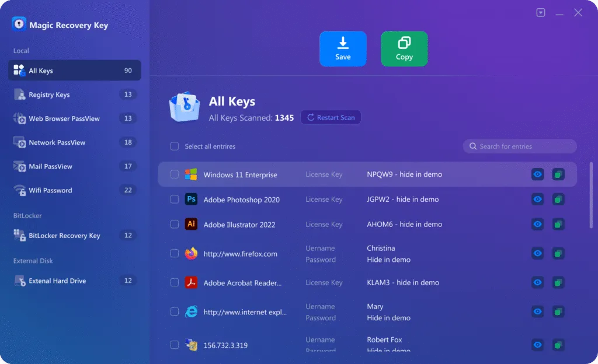
Task: Reveal the Windows 11 Enterprise license key
Action: 538,174
